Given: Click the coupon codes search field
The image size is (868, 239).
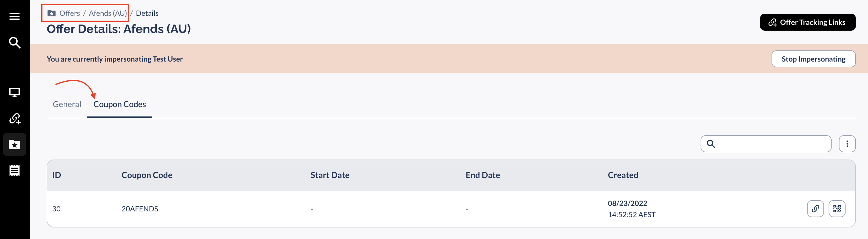Looking at the screenshot, I should pos(772,144).
